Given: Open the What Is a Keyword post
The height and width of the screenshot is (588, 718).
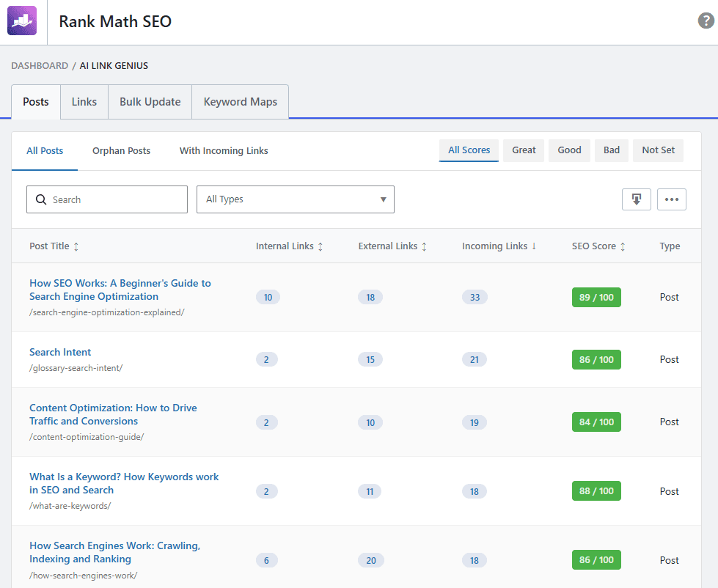Looking at the screenshot, I should tap(124, 483).
